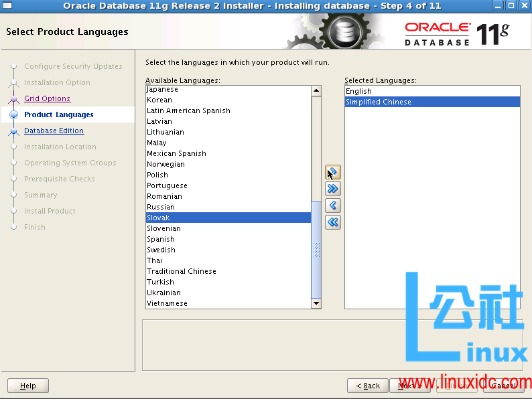
Task: Maximize the installer window
Action: coord(511,6)
